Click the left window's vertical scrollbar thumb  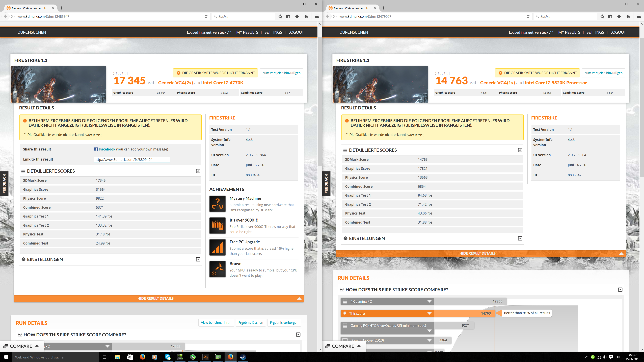coord(319,102)
